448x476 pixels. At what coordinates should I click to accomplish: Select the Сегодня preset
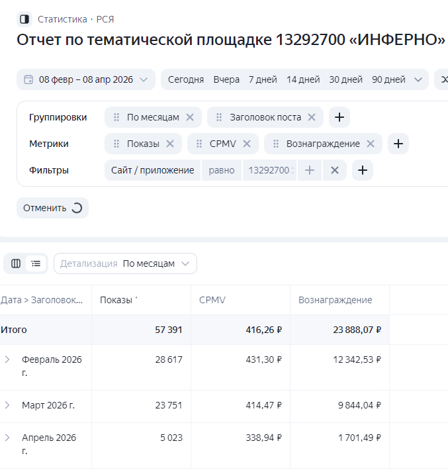pyautogui.click(x=186, y=79)
